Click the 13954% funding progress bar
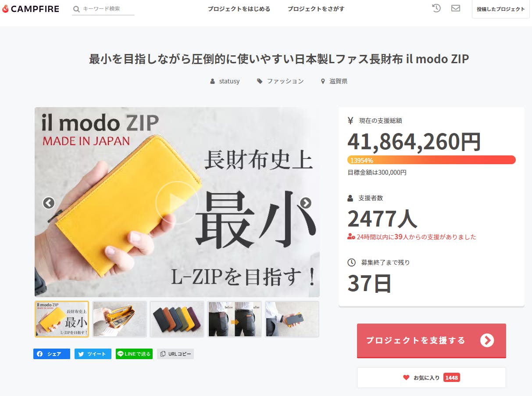532x396 pixels. 432,160
